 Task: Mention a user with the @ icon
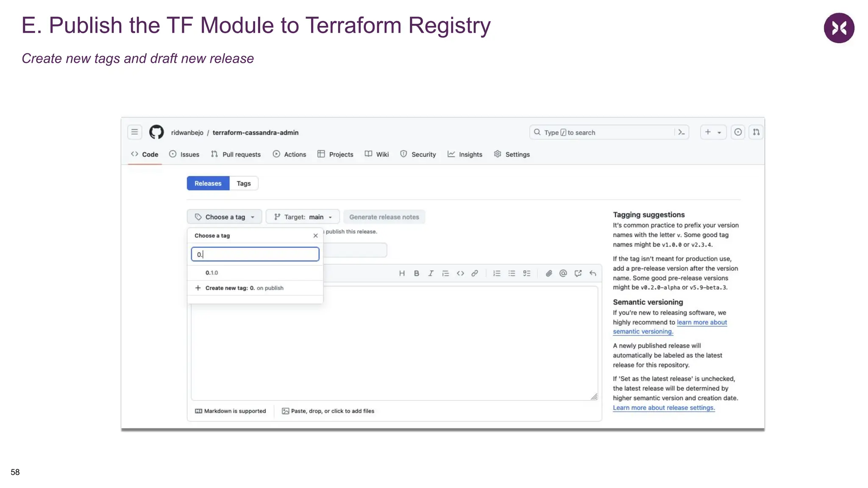coord(563,273)
